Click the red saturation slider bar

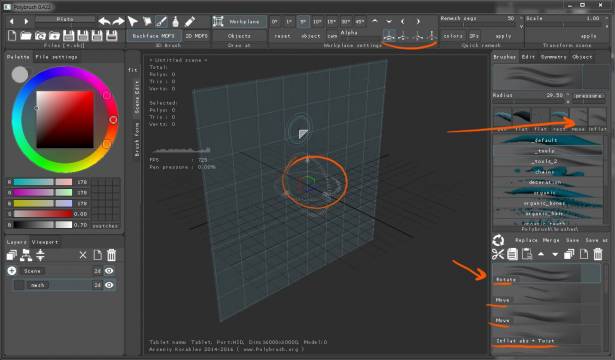click(x=43, y=214)
